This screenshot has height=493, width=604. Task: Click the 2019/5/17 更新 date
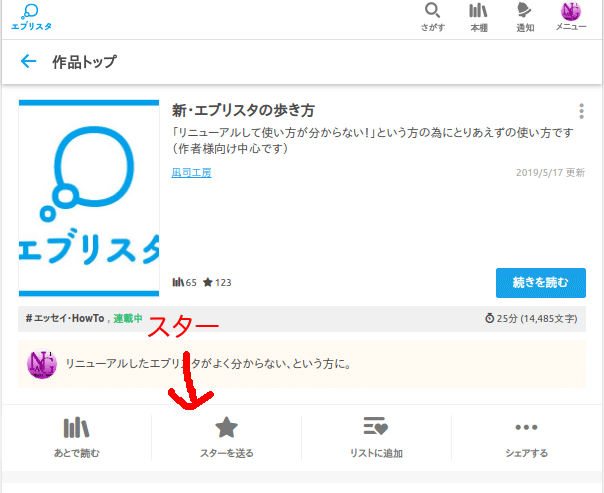pos(550,173)
